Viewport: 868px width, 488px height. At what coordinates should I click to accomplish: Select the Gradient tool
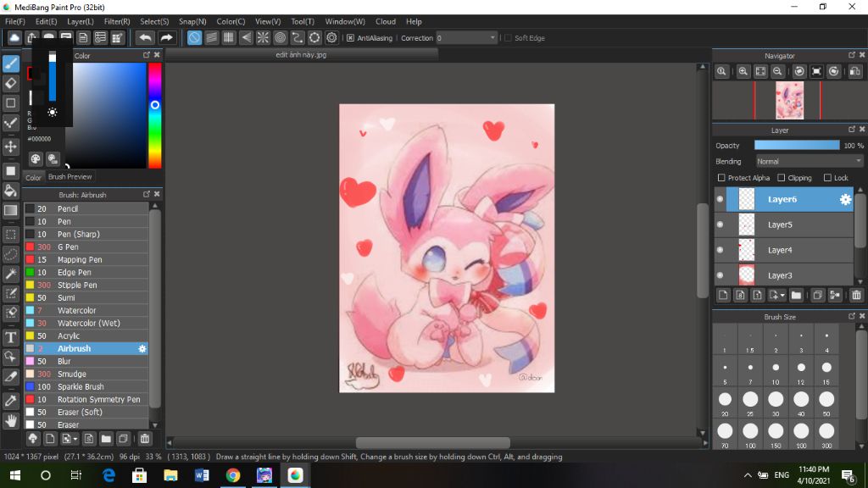click(x=10, y=210)
